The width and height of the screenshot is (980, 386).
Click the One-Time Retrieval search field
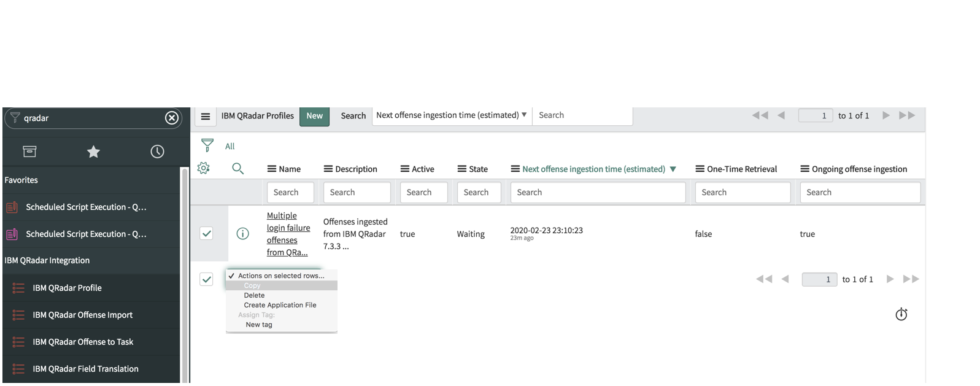click(743, 192)
